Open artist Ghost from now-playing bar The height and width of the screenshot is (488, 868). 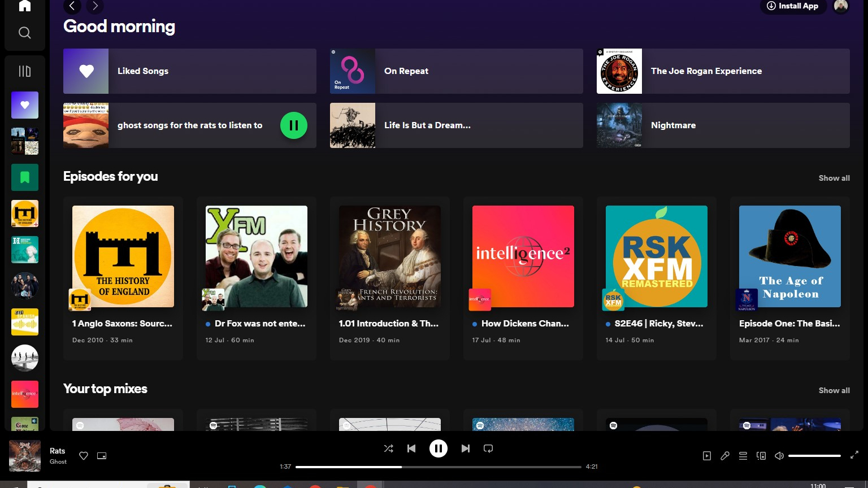[58, 461]
